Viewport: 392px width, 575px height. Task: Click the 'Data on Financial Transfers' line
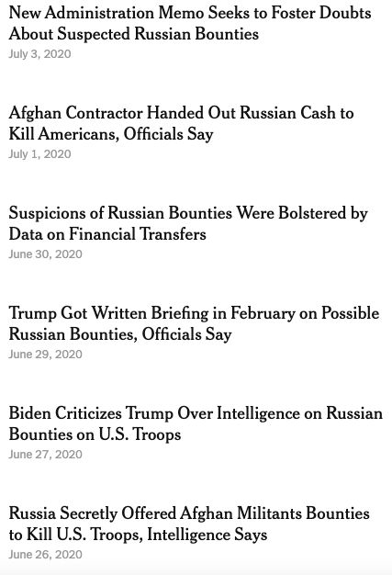point(107,234)
